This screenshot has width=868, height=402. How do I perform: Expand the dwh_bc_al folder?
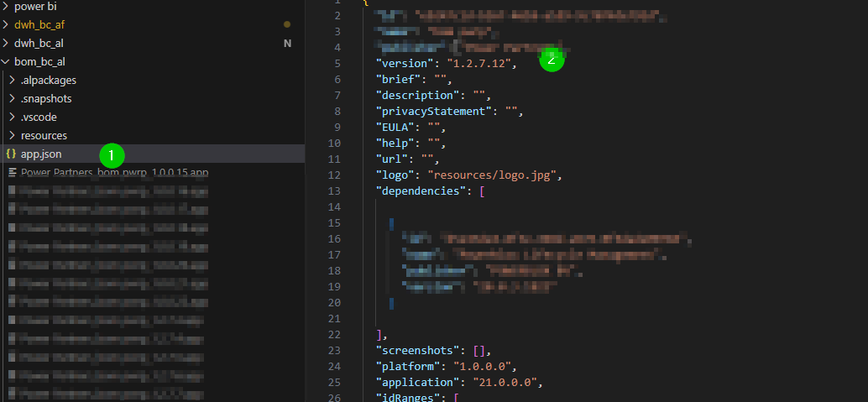point(39,43)
